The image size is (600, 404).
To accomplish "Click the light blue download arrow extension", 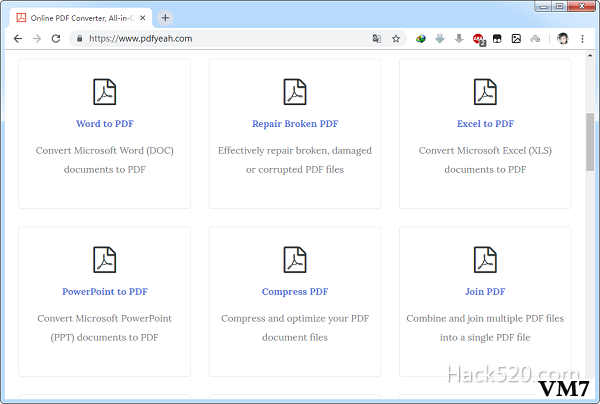I will [x=440, y=39].
